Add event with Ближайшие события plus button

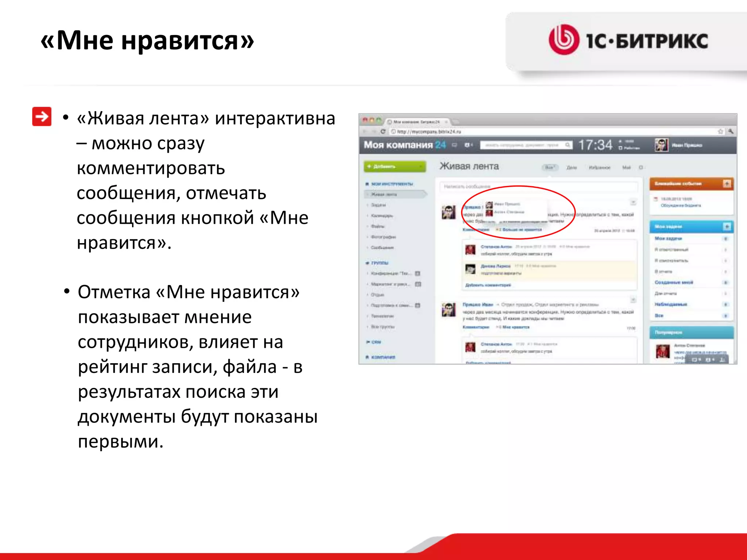[727, 184]
